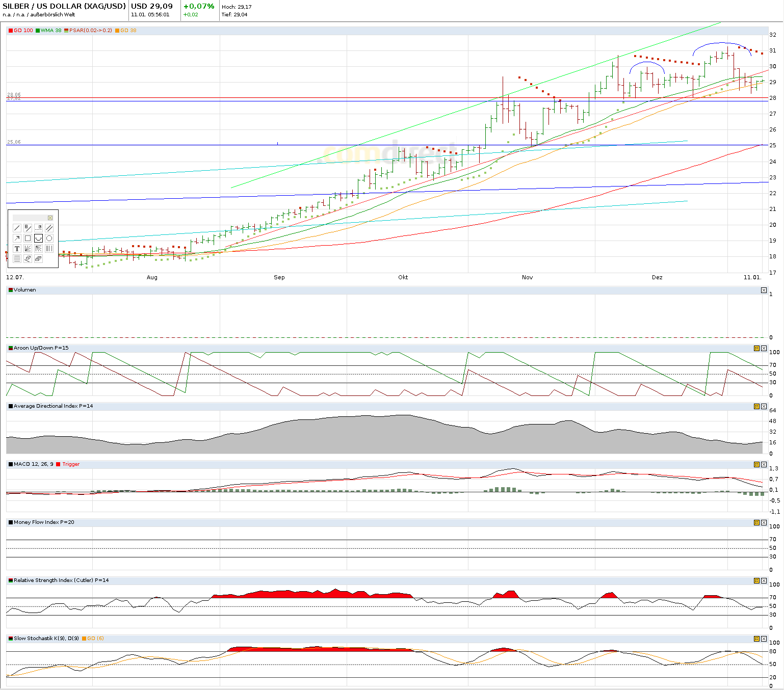Open Average Directional Index settings
Image resolution: width=784 pixels, height=690 pixels.
point(756,407)
